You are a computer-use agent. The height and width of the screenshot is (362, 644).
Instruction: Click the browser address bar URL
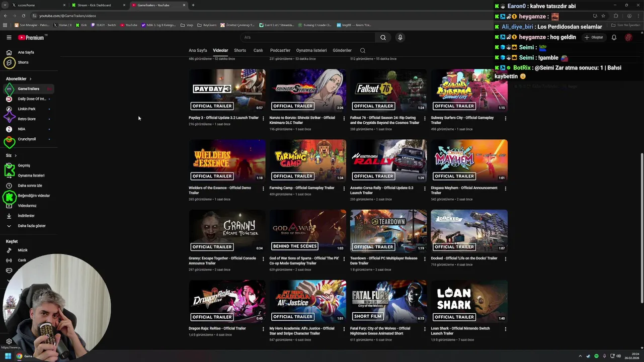pyautogui.click(x=67, y=16)
